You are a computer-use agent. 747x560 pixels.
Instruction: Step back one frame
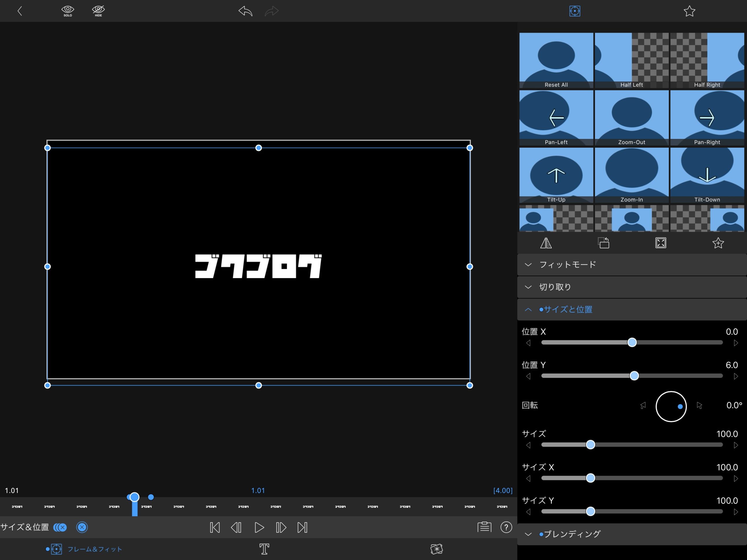(x=236, y=527)
